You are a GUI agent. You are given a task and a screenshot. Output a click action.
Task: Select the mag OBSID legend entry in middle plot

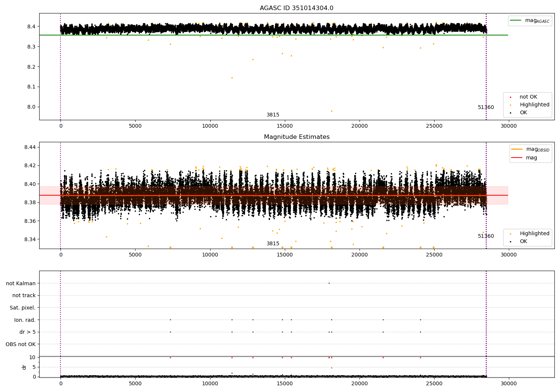(531, 149)
